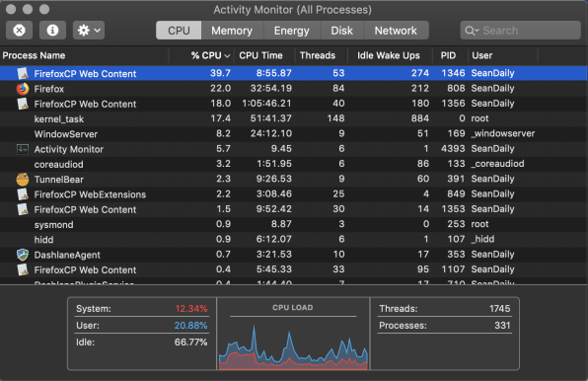Select the WindowServer process row
588x381 pixels.
[294, 134]
